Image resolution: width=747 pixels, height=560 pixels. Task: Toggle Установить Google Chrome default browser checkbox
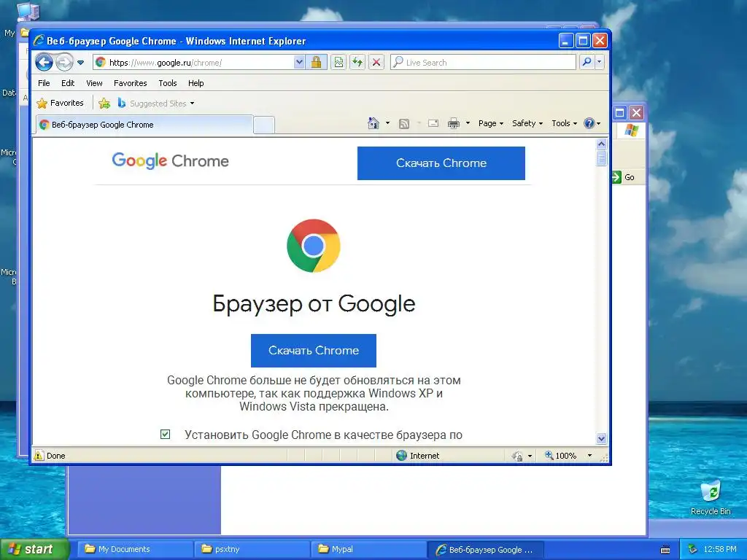(x=165, y=434)
